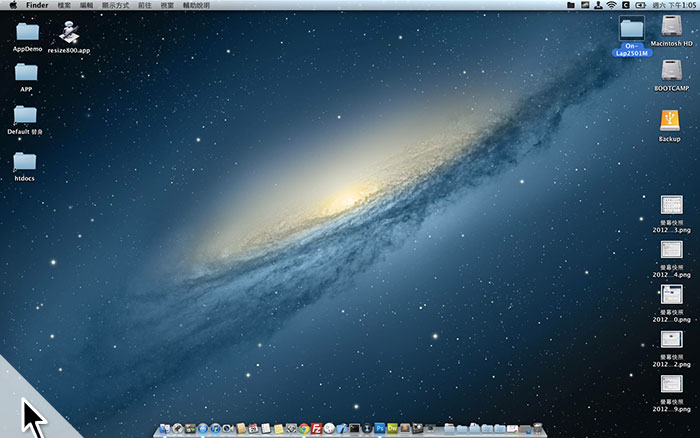Launch Photoshop from the Dock
The image size is (700, 438).
[x=380, y=428]
